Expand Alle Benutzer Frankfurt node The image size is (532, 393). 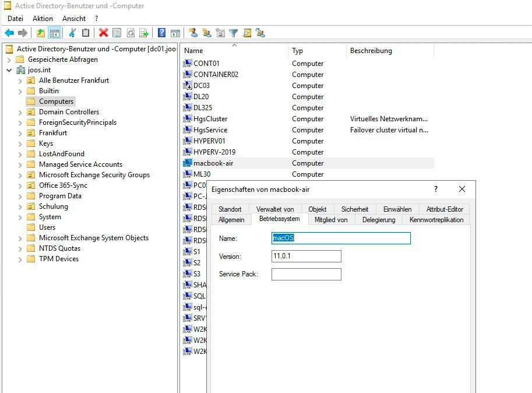(x=20, y=81)
